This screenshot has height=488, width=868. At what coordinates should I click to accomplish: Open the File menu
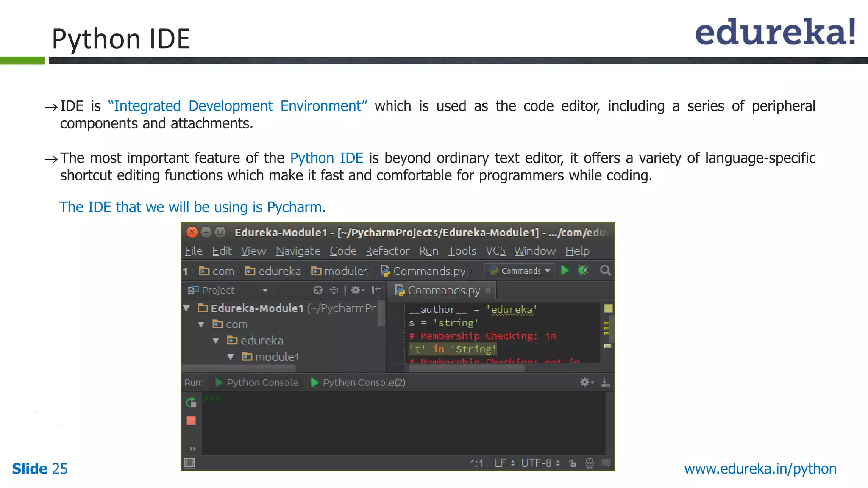click(194, 251)
